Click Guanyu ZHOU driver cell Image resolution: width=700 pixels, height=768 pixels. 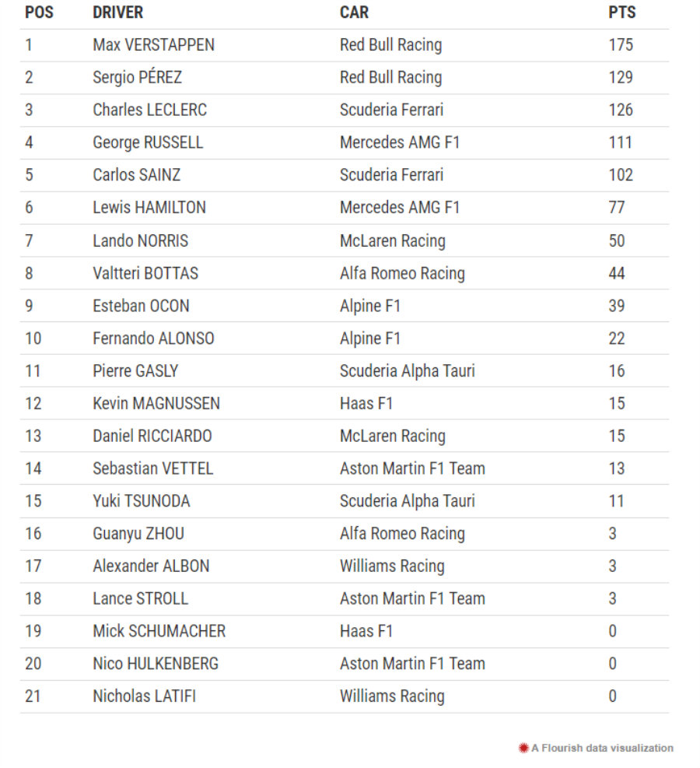(138, 534)
